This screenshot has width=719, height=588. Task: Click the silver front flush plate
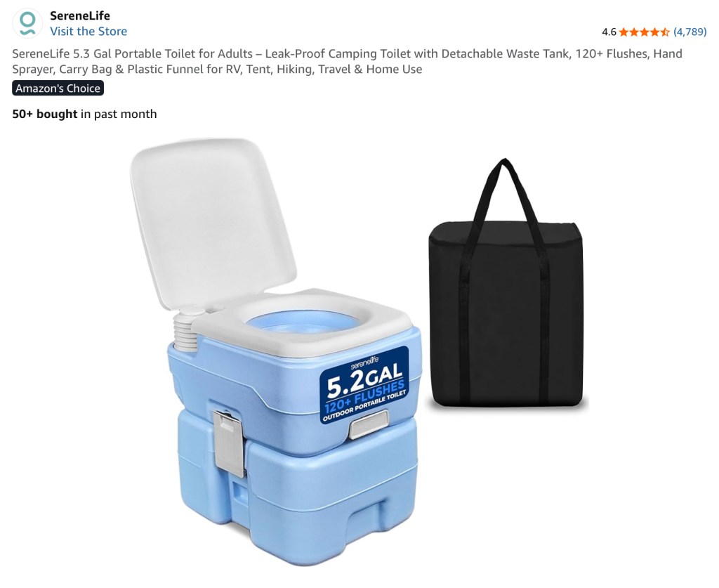click(x=369, y=425)
